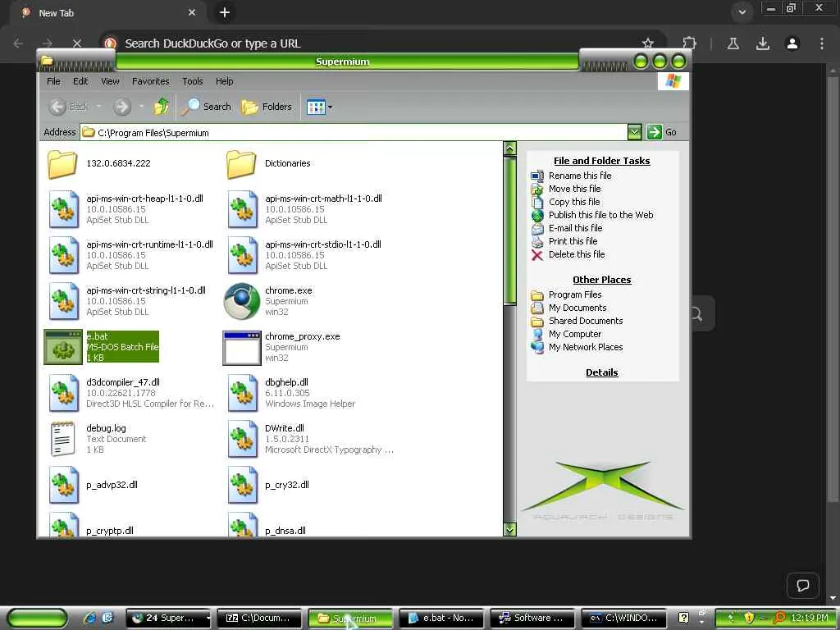Select the chrome_proxy.exe icon

pyautogui.click(x=242, y=348)
